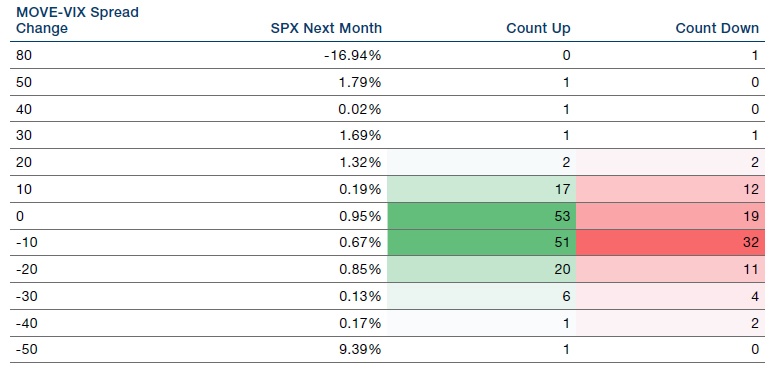Select the light green cell showing 17
The width and height of the screenshot is (770, 370).
pos(481,189)
